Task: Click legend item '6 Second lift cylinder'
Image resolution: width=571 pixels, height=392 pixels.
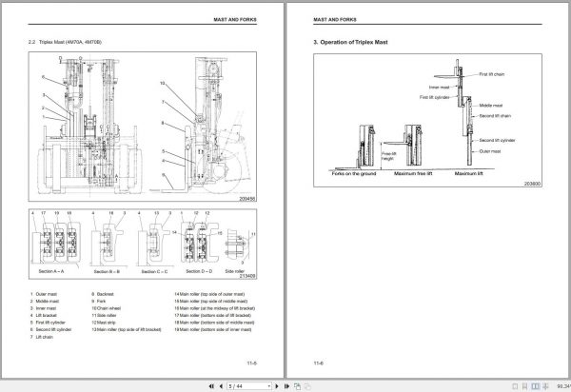Action: pyautogui.click(x=50, y=330)
